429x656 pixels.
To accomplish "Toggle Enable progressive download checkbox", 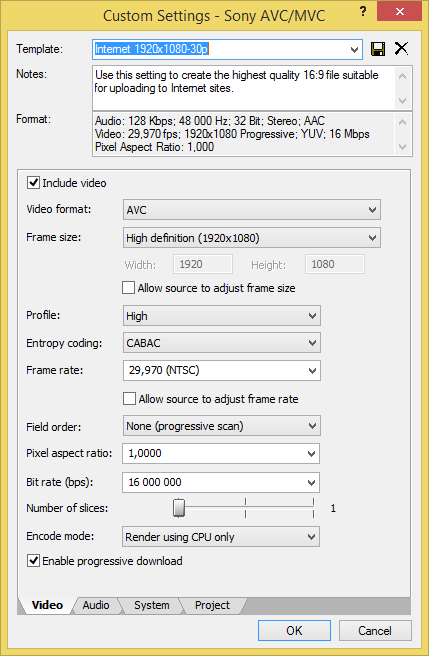I will coord(33,561).
